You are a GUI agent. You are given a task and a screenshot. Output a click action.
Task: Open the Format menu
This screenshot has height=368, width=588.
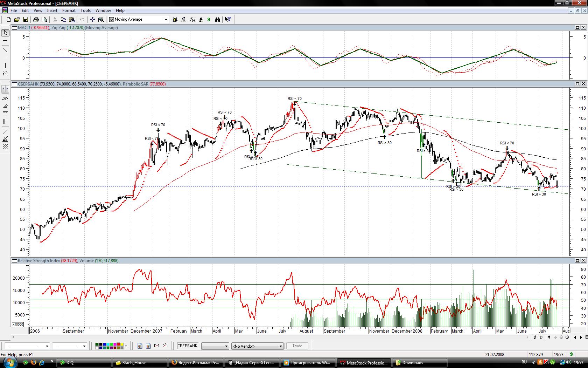pyautogui.click(x=69, y=11)
